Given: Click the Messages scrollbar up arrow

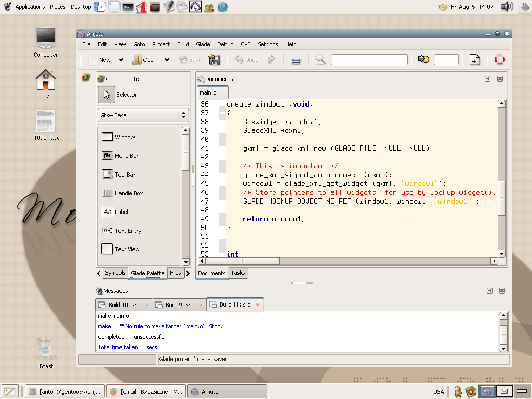Looking at the screenshot, I should (x=503, y=315).
